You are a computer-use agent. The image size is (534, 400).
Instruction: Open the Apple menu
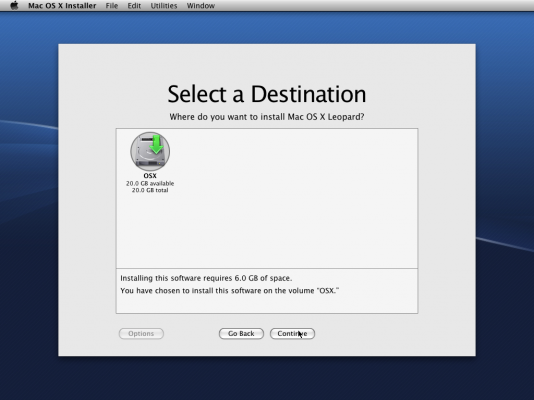coord(14,5)
